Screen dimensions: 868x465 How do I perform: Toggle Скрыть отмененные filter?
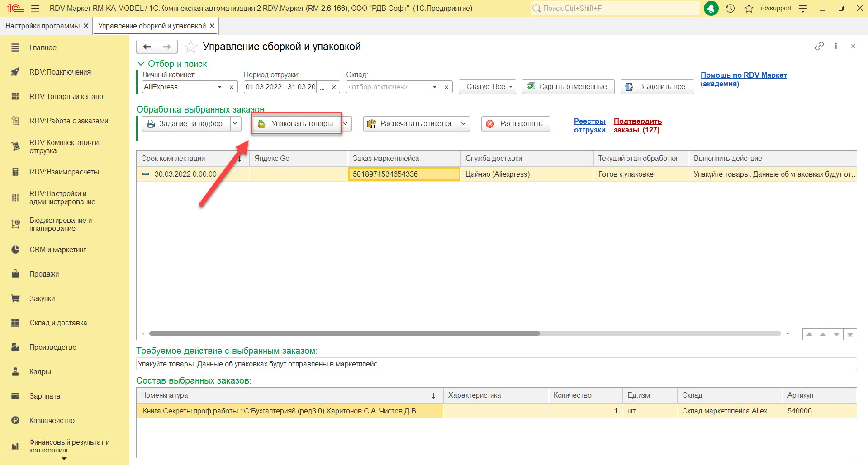[x=568, y=87]
